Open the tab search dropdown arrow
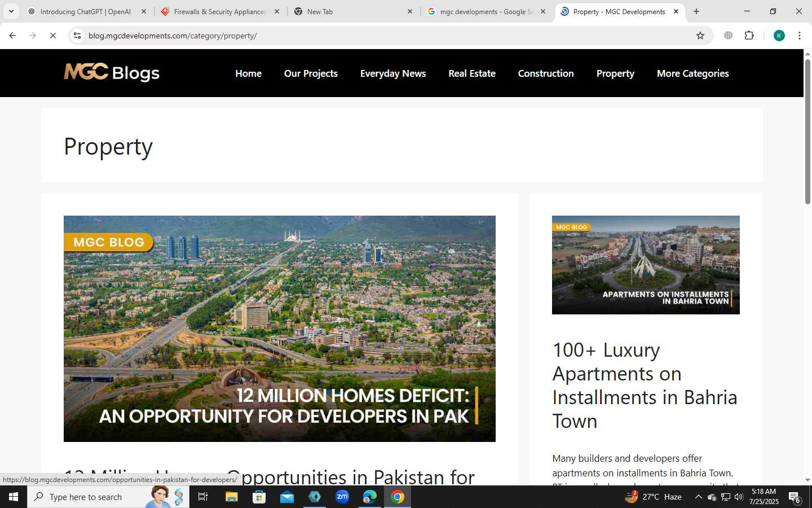Image resolution: width=812 pixels, height=508 pixels. click(x=11, y=11)
